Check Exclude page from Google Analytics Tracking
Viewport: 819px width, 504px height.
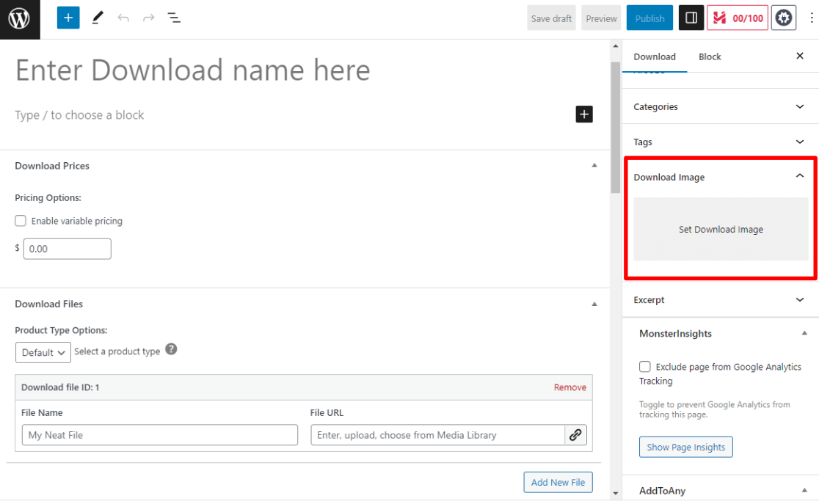tap(644, 366)
